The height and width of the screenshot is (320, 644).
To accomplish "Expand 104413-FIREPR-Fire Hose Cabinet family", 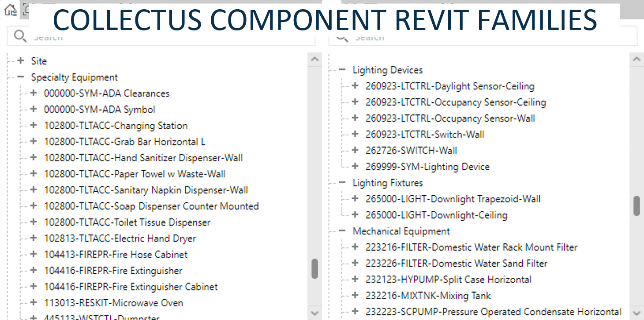I will (x=34, y=254).
